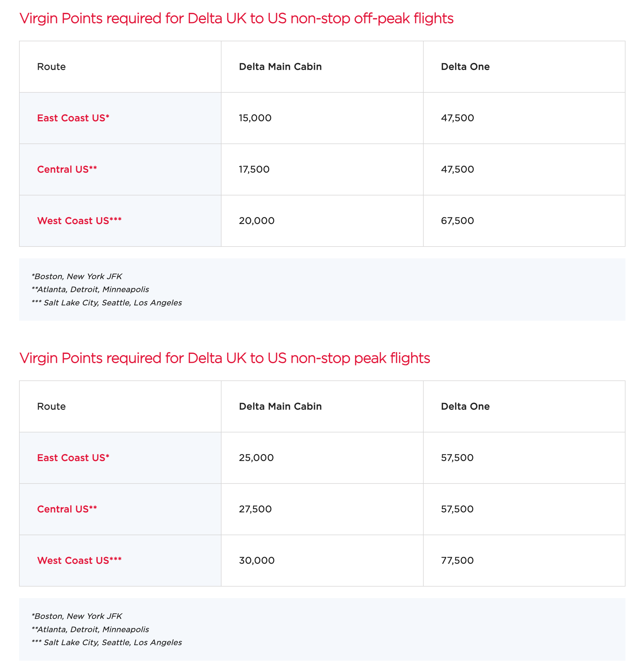
Task: Select West Coast US link in peak table
Action: [x=79, y=561]
